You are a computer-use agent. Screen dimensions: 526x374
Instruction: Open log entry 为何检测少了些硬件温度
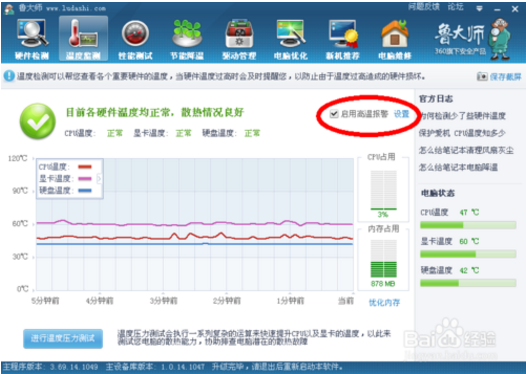tap(463, 116)
